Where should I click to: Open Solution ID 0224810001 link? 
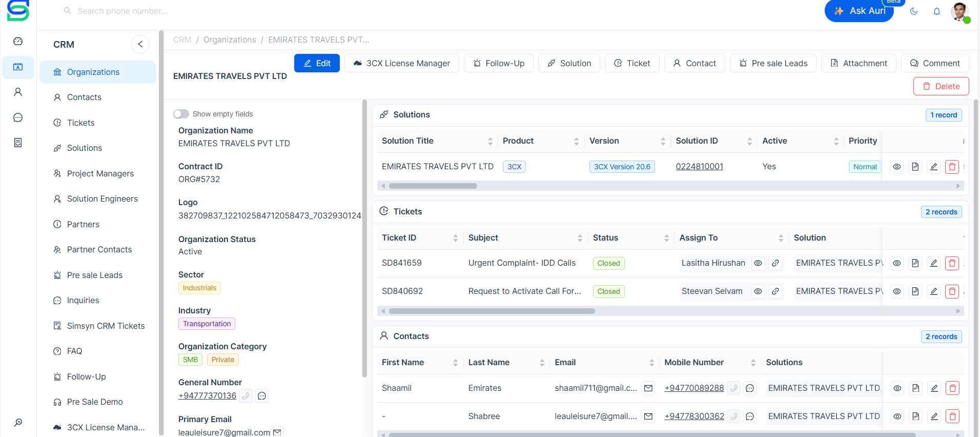[x=699, y=167]
